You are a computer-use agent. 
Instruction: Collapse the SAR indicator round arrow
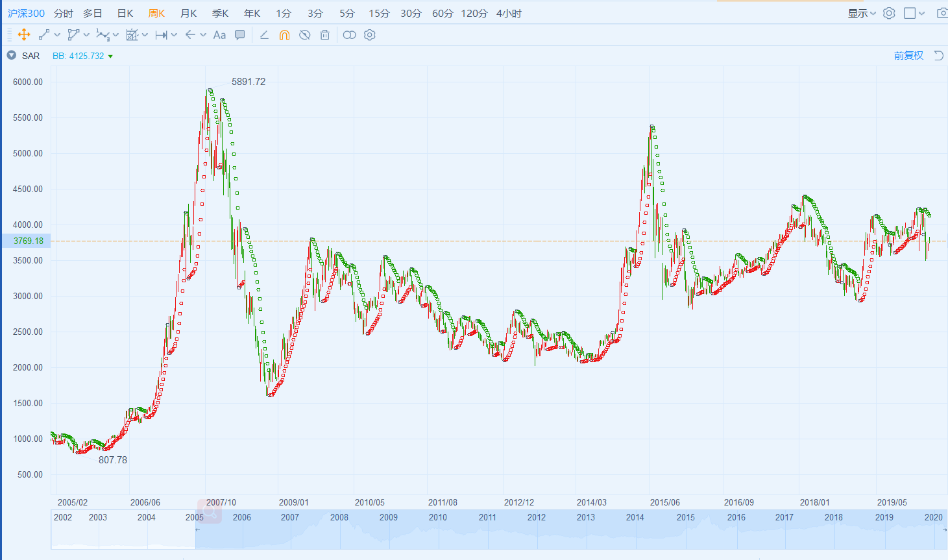point(11,55)
